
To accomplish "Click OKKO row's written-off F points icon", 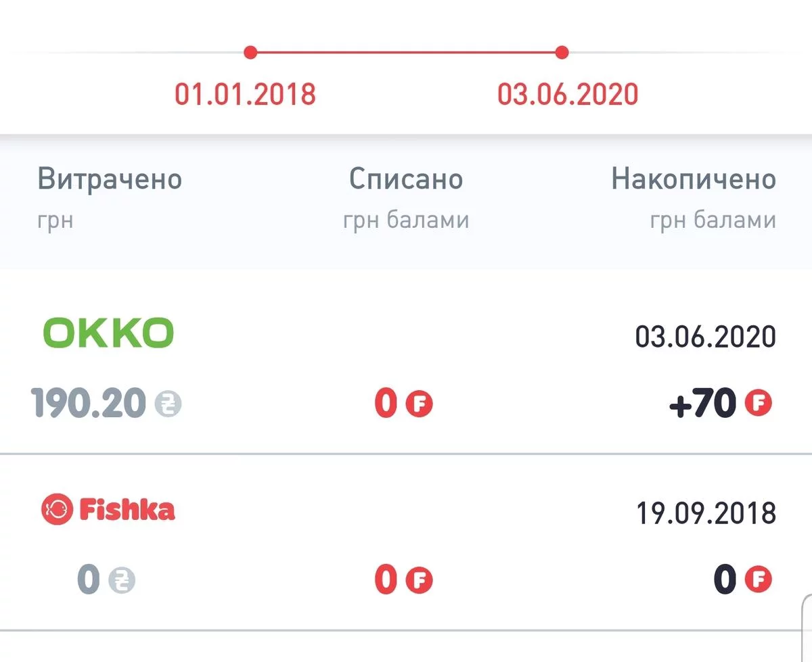I will pos(419,404).
